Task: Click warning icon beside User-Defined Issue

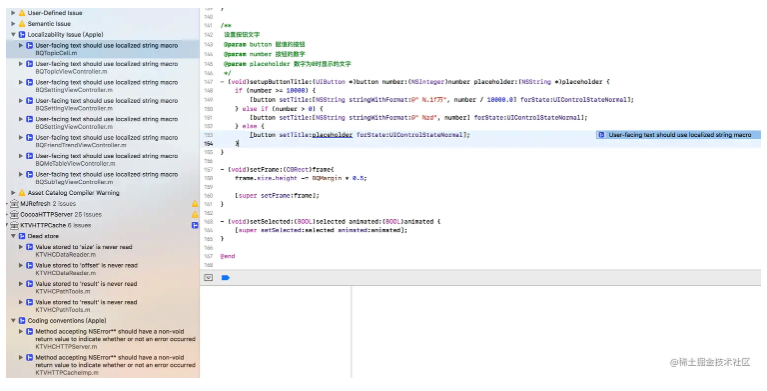Action: (x=22, y=13)
